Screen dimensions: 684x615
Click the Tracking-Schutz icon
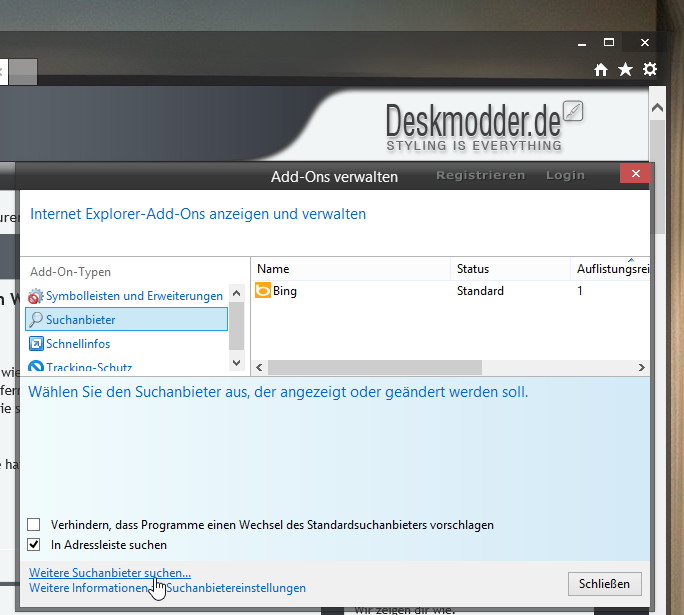coord(36,367)
